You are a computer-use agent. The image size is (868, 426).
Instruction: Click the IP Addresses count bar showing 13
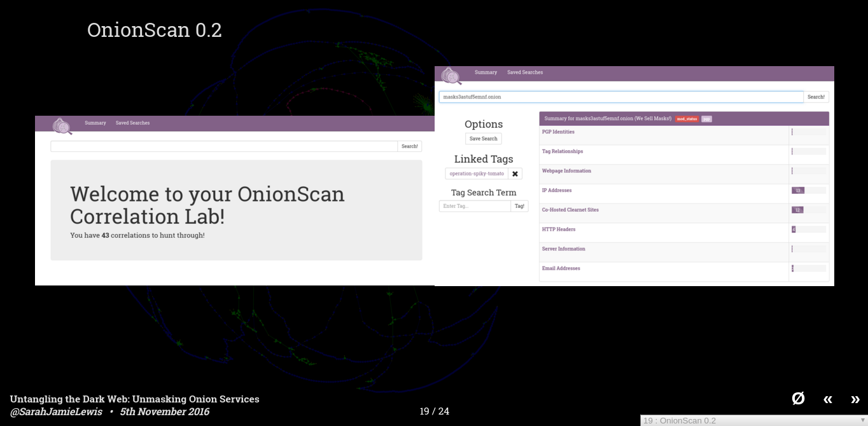[798, 190]
